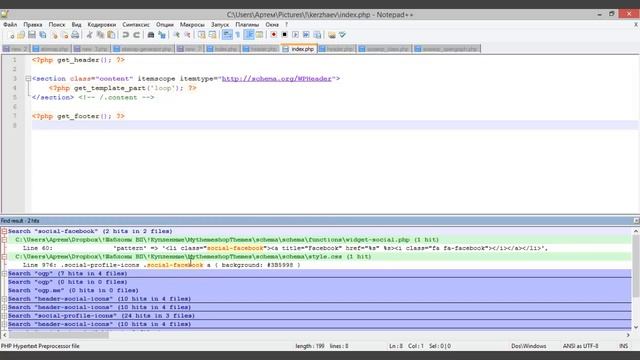The image size is (640, 360).
Task: Open the Окна menu
Action: (x=272, y=24)
